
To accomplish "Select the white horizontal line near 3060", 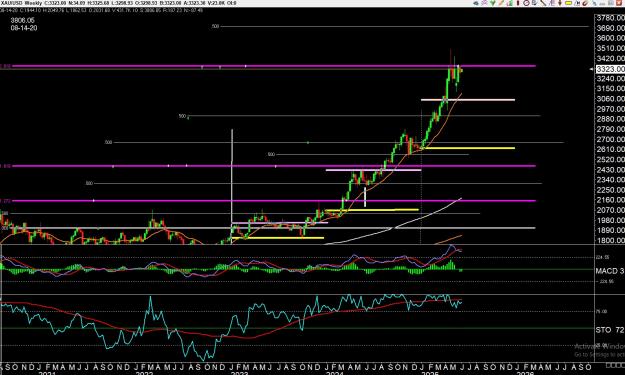I will coord(468,100).
